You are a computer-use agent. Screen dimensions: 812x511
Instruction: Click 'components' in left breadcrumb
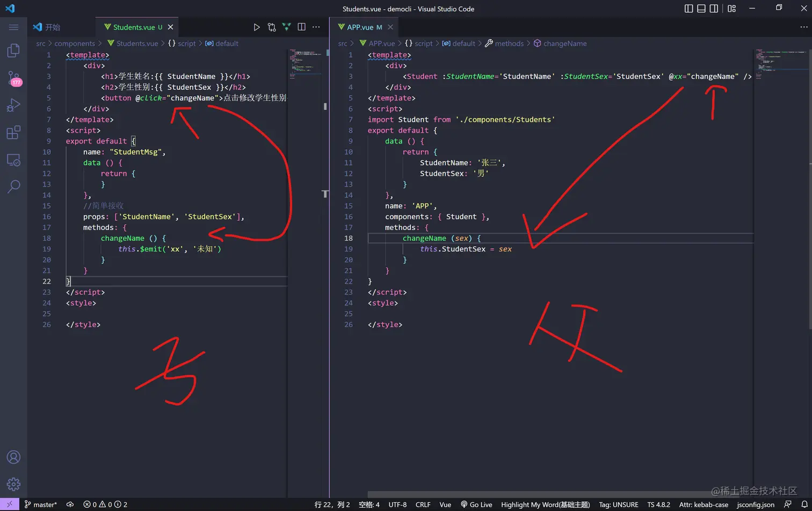(x=75, y=44)
